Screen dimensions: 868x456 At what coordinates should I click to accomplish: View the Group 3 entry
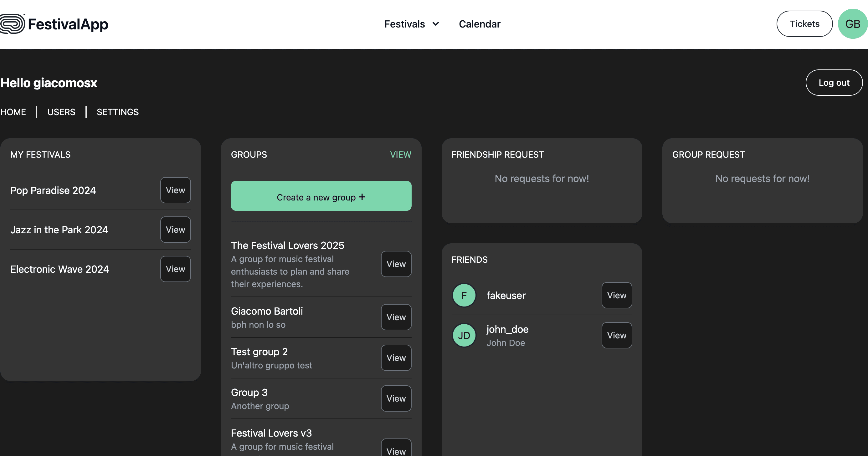pyautogui.click(x=396, y=398)
